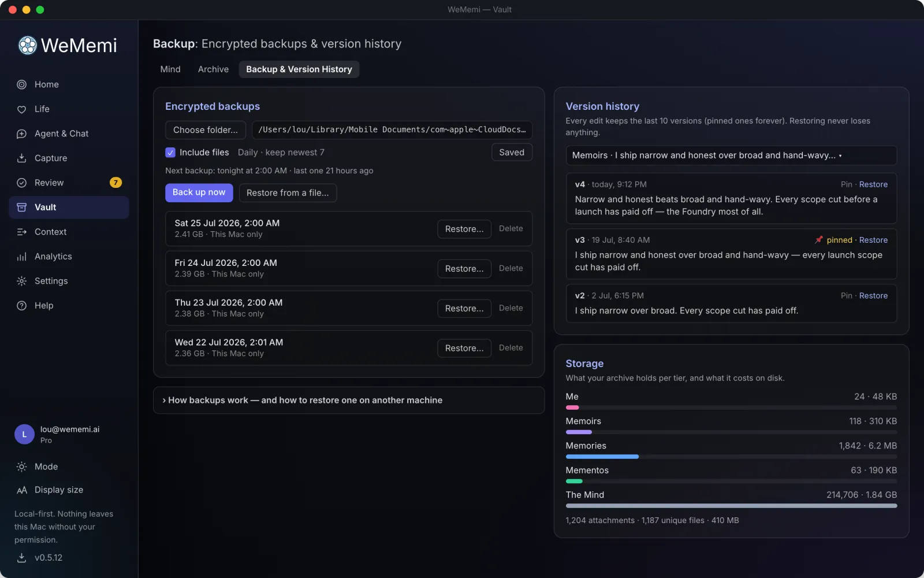The width and height of the screenshot is (924, 578).
Task: Unpin the pinned v3 version
Action: coord(839,240)
